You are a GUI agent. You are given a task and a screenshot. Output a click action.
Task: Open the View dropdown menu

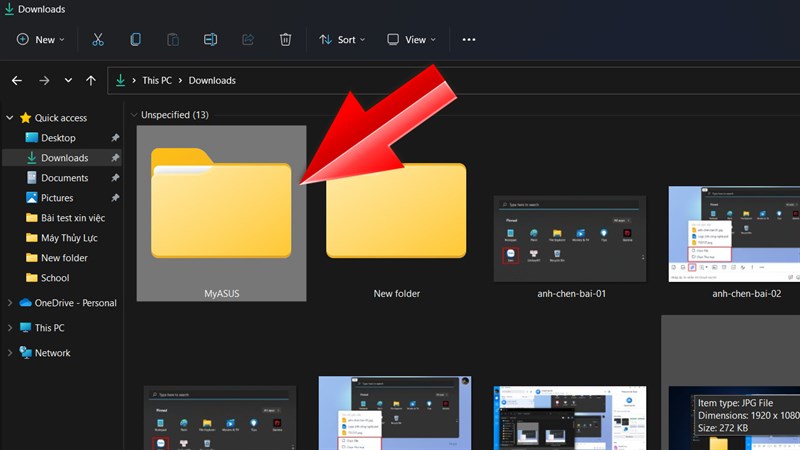point(412,39)
